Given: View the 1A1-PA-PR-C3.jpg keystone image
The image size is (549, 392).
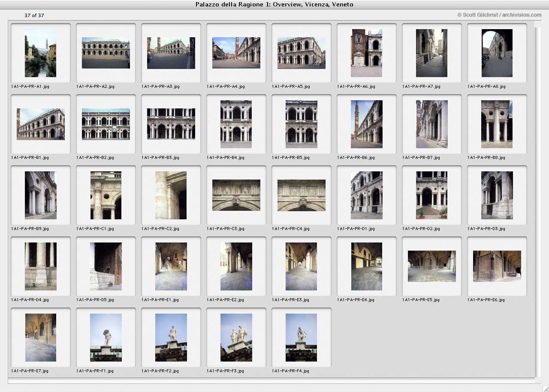Looking at the screenshot, I should click(236, 195).
